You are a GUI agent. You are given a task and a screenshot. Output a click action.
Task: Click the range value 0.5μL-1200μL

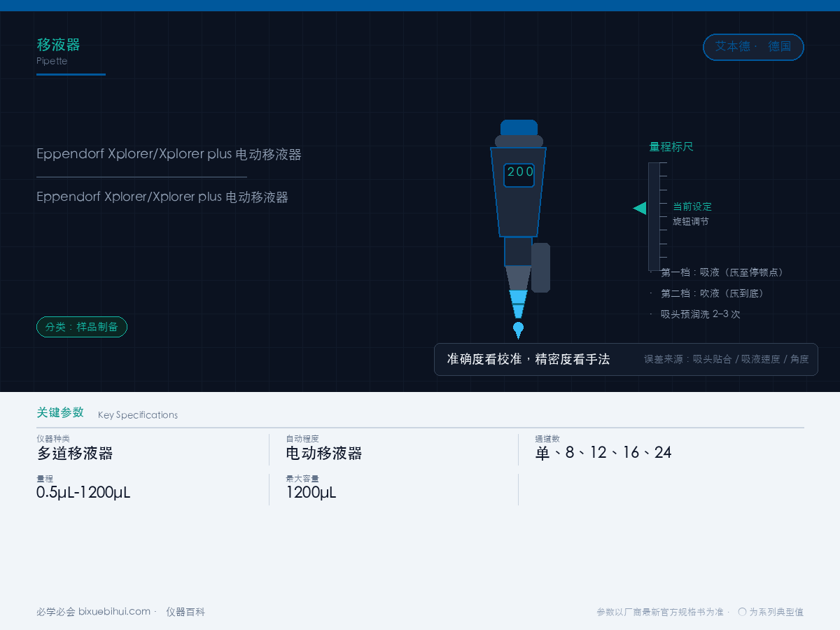83,492
